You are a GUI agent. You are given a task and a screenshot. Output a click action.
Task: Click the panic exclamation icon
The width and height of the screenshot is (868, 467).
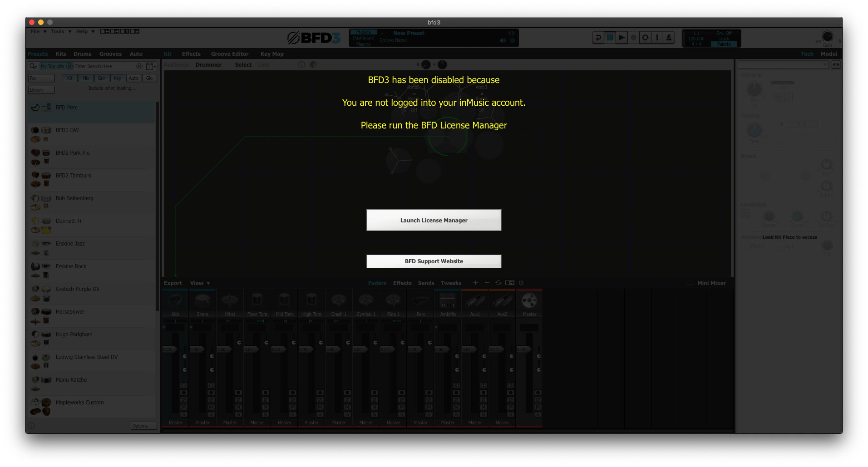pos(657,38)
